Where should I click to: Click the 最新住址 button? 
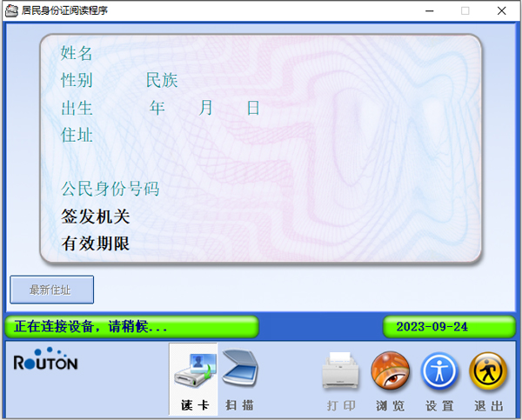pyautogui.click(x=51, y=290)
